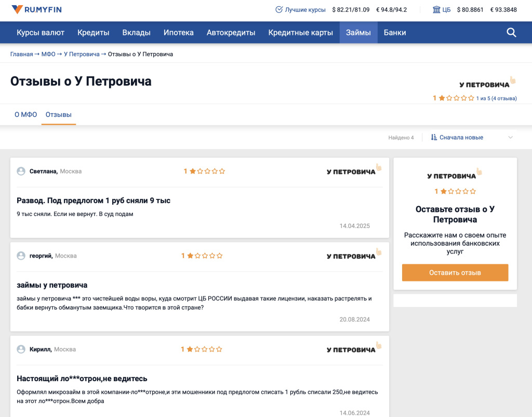Click георгий's user avatar icon
532x417 pixels.
21,255
